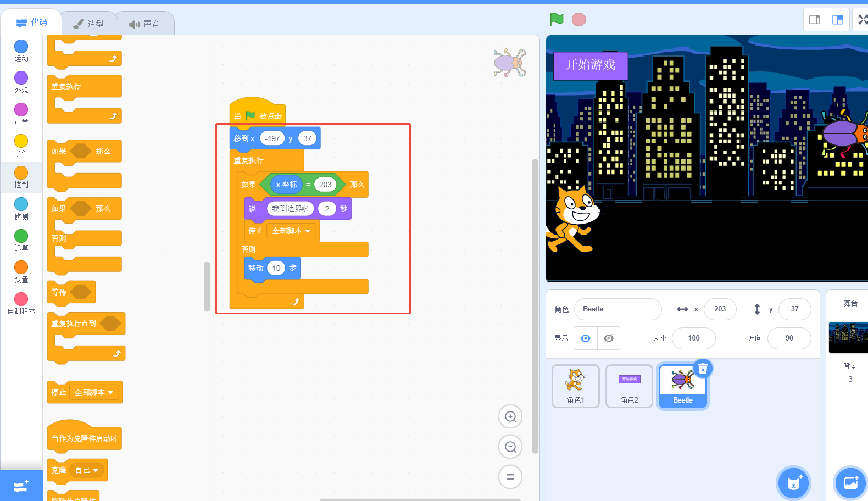This screenshot has height=501, width=868.
Task: Select the 当作为克隆体启动时 block
Action: (85, 436)
